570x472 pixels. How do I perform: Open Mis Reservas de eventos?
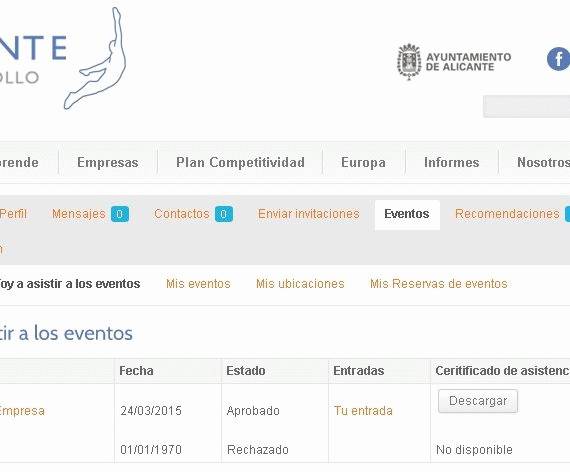click(439, 284)
